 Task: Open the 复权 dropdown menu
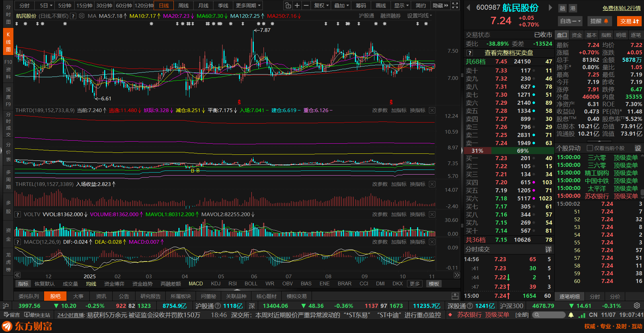point(322,5)
